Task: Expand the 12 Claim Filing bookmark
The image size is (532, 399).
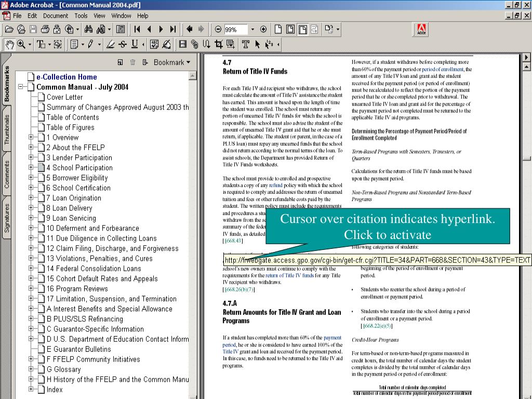Action: point(31,248)
